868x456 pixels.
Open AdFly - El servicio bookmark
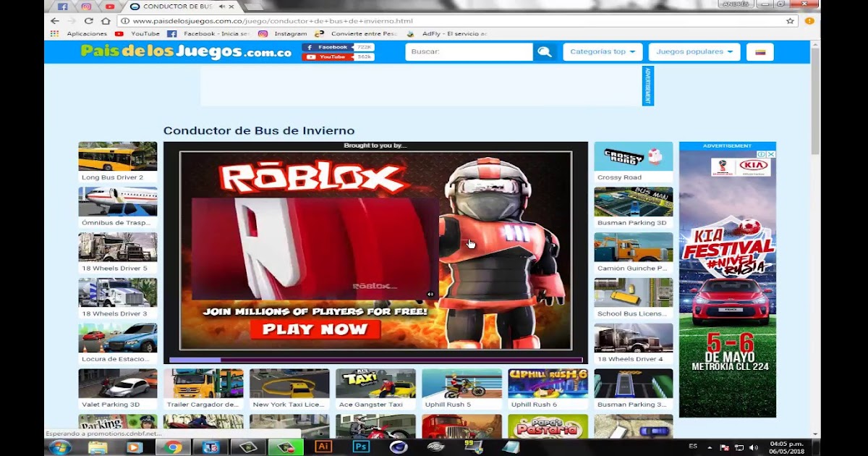[447, 34]
